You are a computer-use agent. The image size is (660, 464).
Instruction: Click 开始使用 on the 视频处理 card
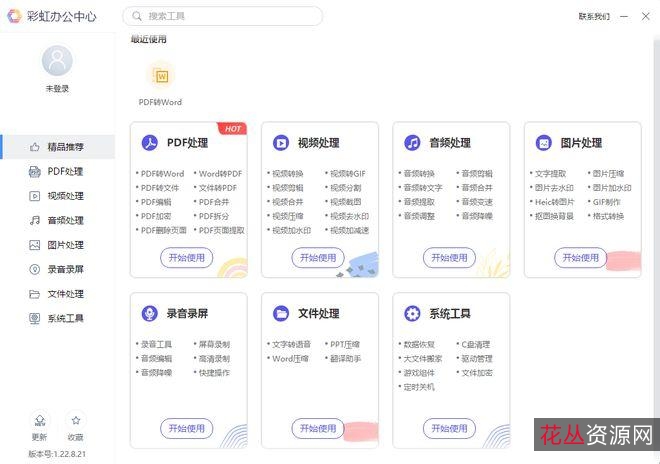(318, 258)
